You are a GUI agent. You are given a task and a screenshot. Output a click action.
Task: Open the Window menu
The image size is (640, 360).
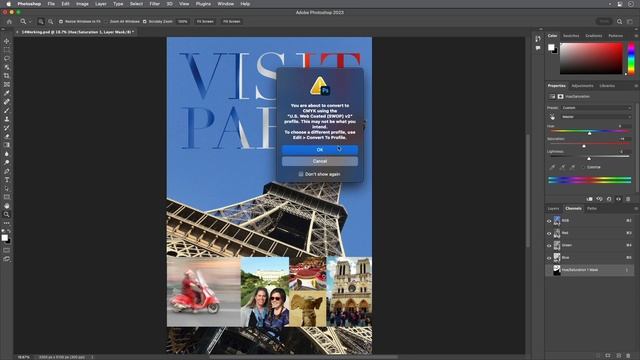(x=225, y=4)
